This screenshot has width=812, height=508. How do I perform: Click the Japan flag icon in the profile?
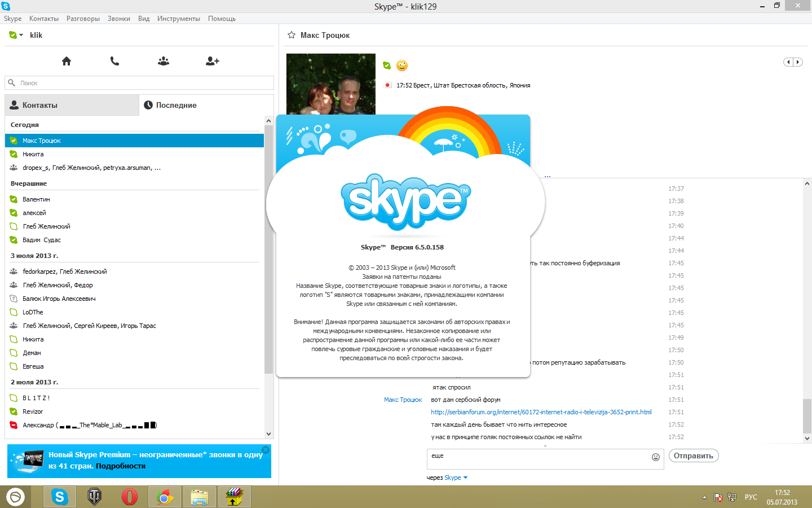pyautogui.click(x=387, y=85)
